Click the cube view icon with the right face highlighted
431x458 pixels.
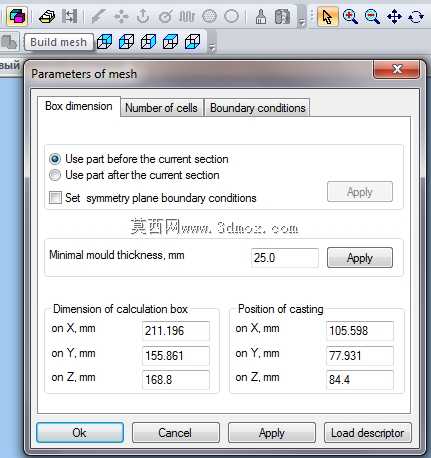(148, 42)
